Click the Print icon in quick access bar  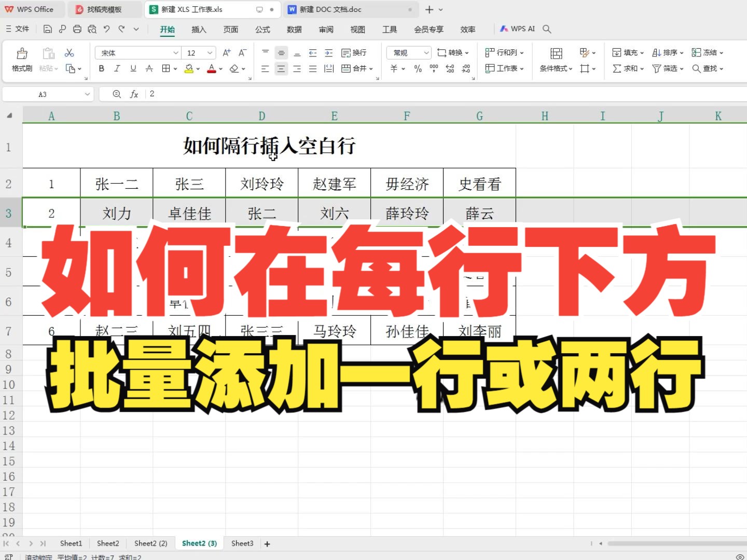[x=77, y=30]
